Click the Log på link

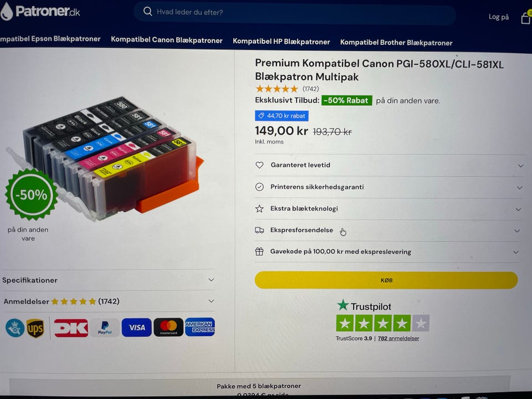tap(498, 17)
